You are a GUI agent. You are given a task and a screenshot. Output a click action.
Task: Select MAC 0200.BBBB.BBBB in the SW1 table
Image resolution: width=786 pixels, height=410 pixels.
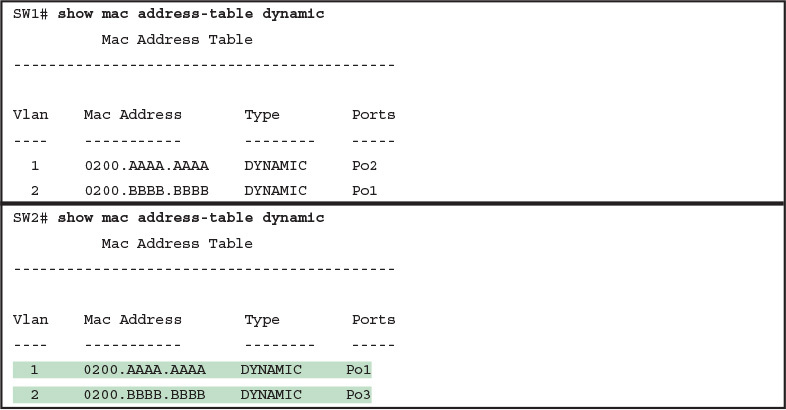133,190
